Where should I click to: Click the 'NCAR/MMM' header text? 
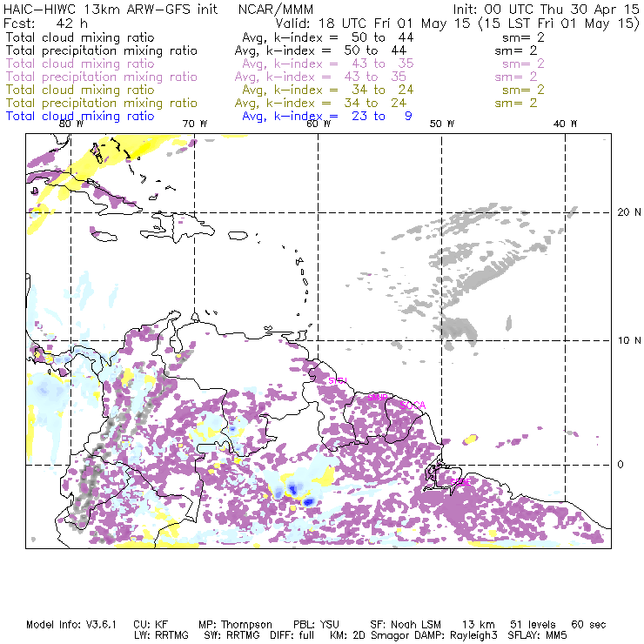(276, 9)
